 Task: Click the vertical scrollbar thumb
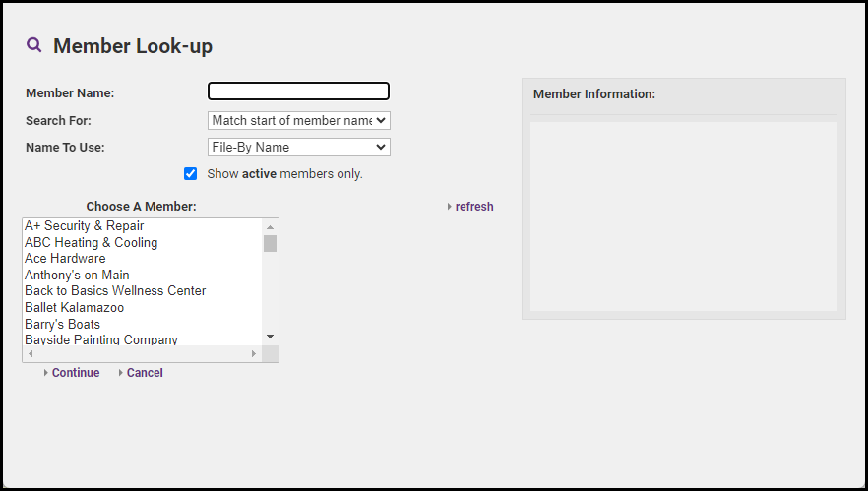pos(270,244)
